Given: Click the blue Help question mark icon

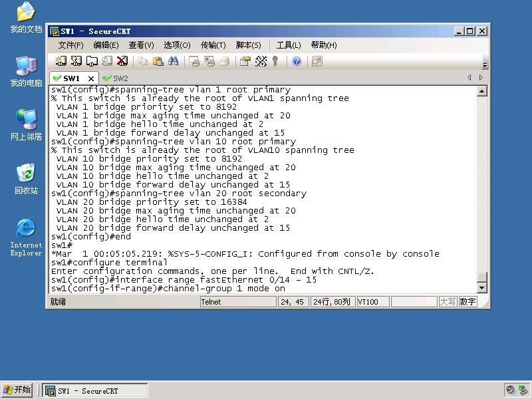Looking at the screenshot, I should click(297, 61).
